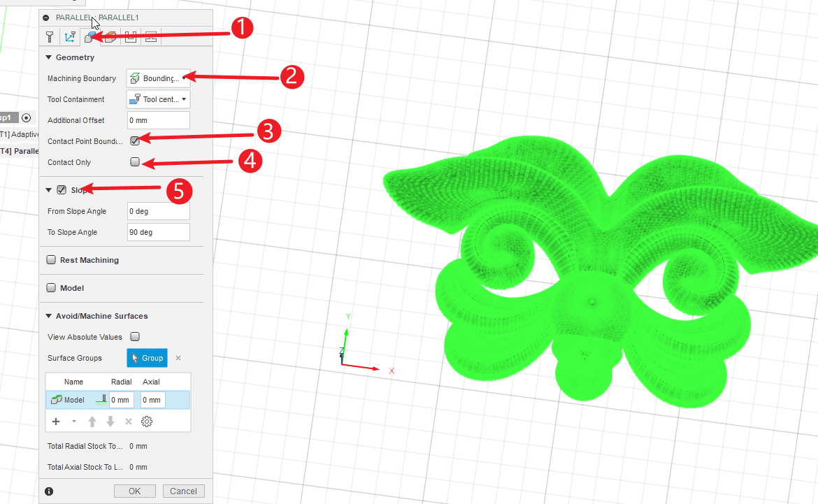
Task: Add a new surface group with plus
Action: (x=56, y=422)
